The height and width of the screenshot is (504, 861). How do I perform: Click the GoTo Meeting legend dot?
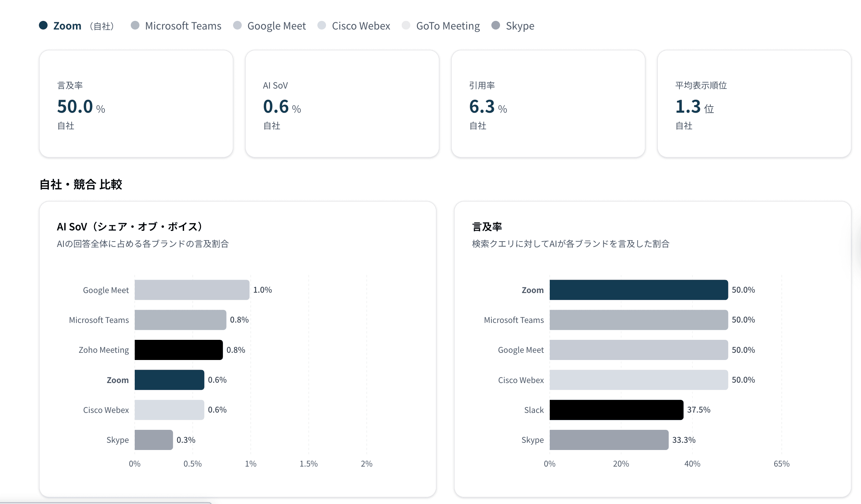click(406, 25)
